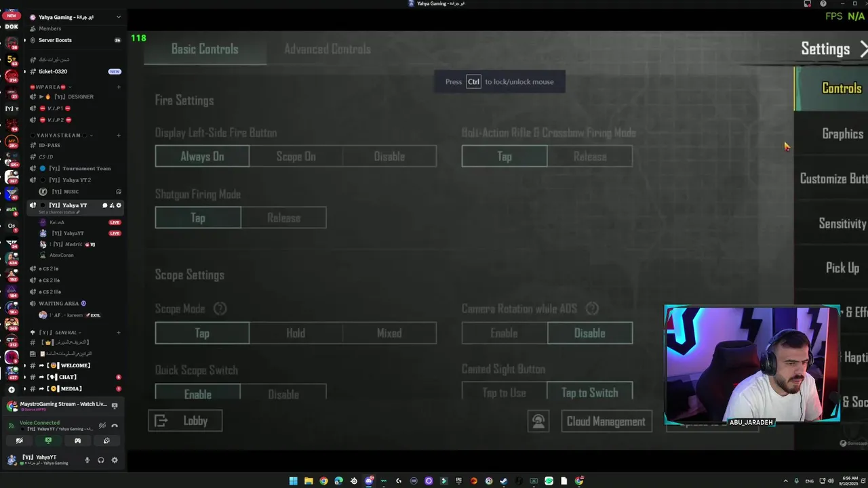Select the Graphics settings category
868x488 pixels.
pyautogui.click(x=842, y=134)
